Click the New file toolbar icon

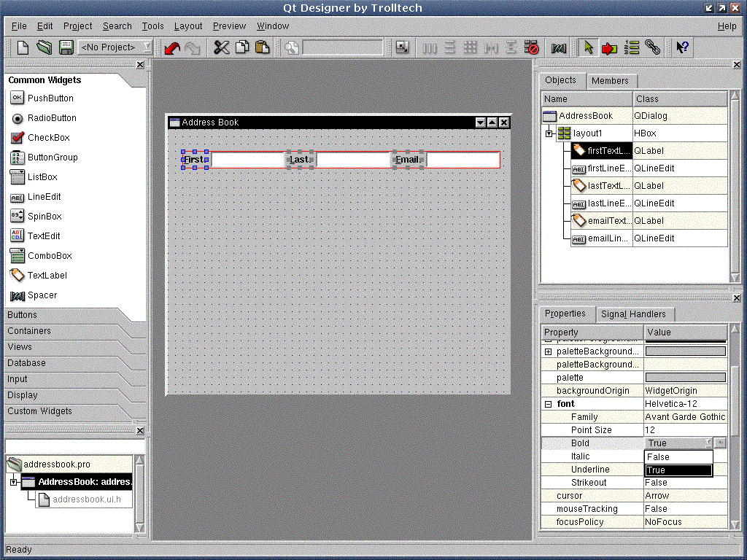tap(23, 47)
